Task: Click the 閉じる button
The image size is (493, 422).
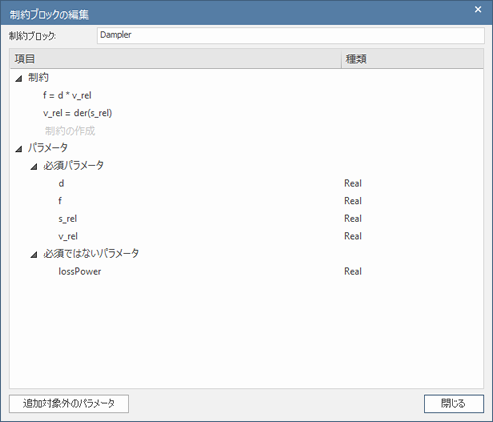Action: [454, 404]
